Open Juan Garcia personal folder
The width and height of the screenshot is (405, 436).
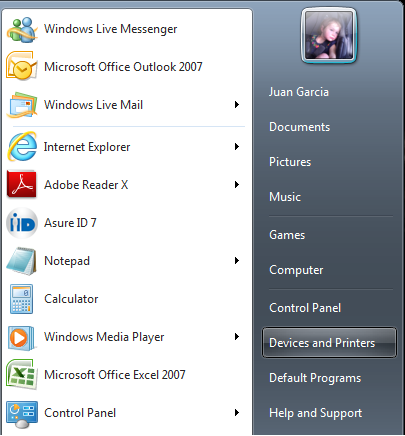click(299, 92)
